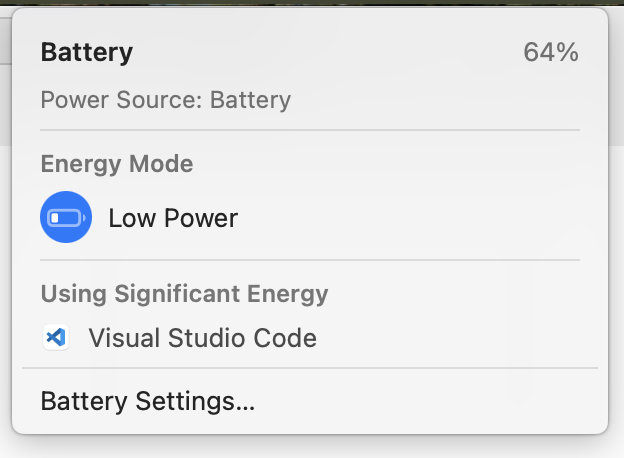Click the Low Power text label
Screen dimensions: 624x458
tap(173, 218)
